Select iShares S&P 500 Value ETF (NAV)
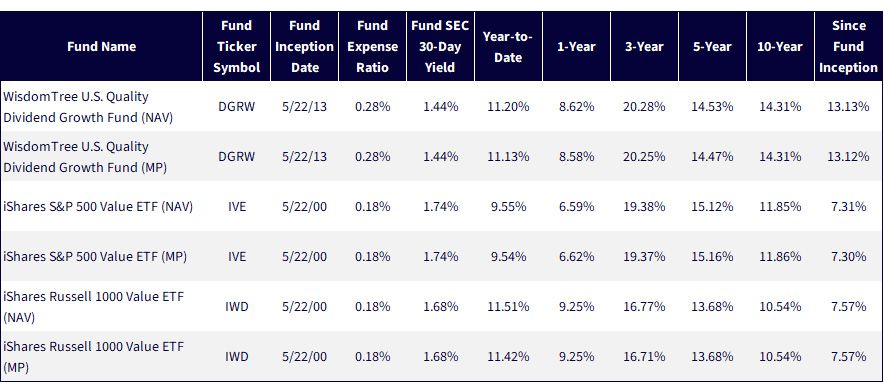This screenshot has height=392, width=884. [x=98, y=207]
